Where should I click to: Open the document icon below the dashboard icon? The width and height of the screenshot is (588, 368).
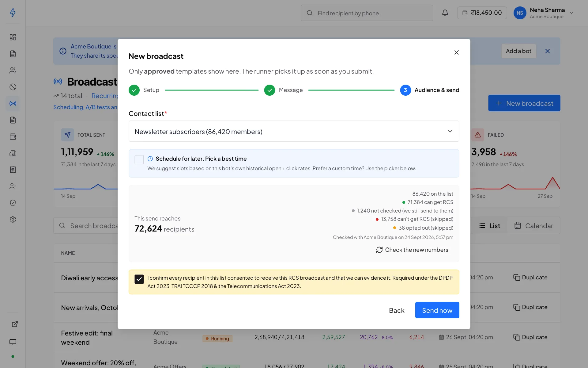click(13, 54)
